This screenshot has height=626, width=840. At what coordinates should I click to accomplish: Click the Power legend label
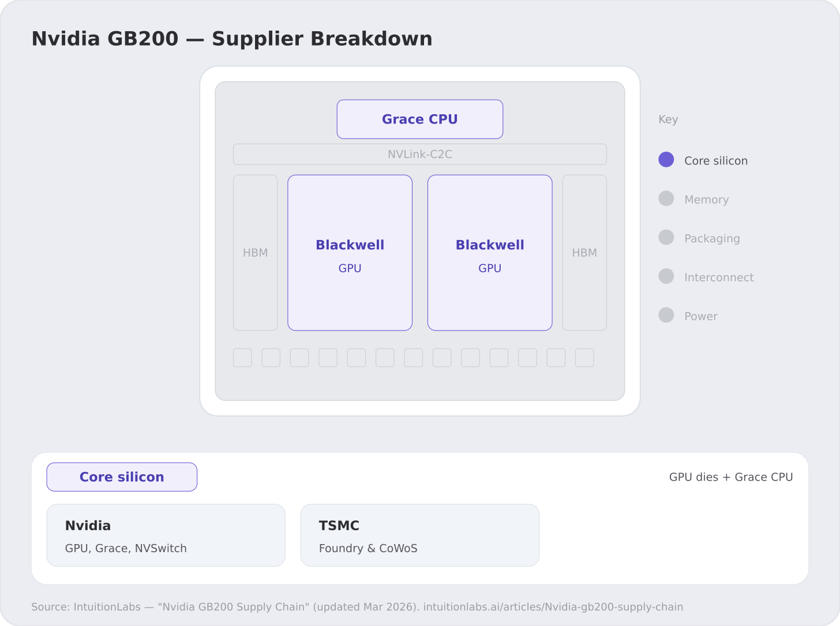(701, 316)
